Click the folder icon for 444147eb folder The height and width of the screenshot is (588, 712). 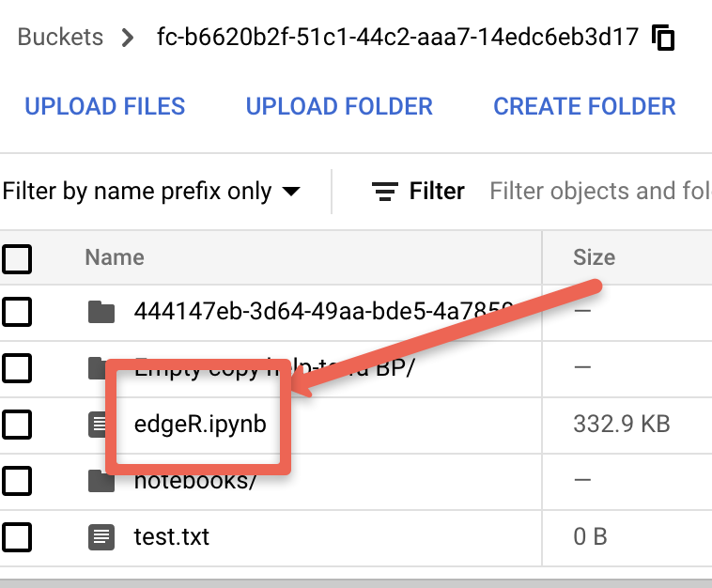[101, 311]
